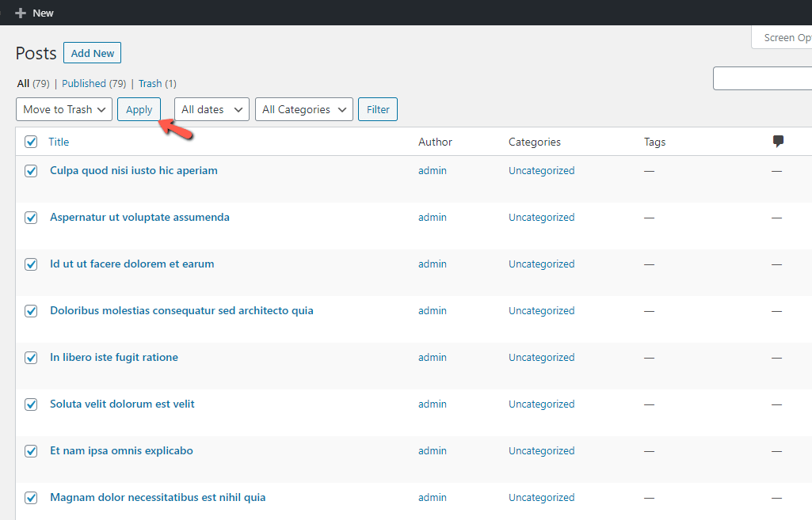
Task: Open the All dates dropdown
Action: coord(212,109)
